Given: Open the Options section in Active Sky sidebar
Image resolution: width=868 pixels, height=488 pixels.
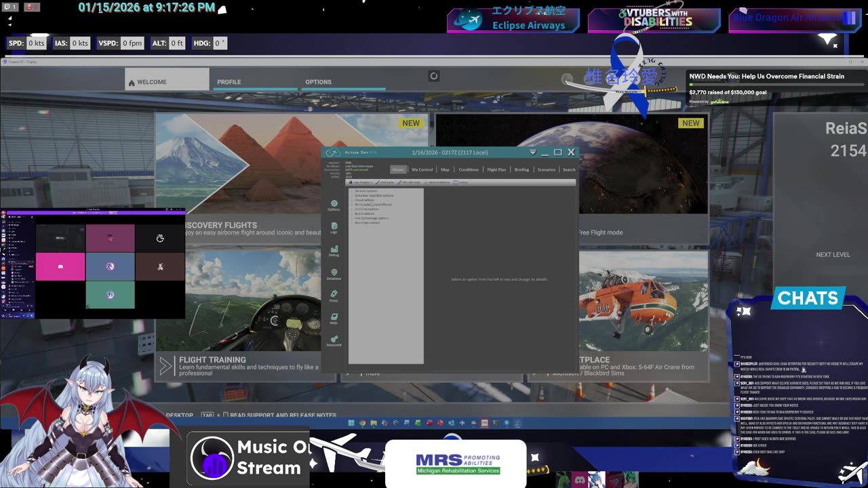Looking at the screenshot, I should pyautogui.click(x=334, y=205).
